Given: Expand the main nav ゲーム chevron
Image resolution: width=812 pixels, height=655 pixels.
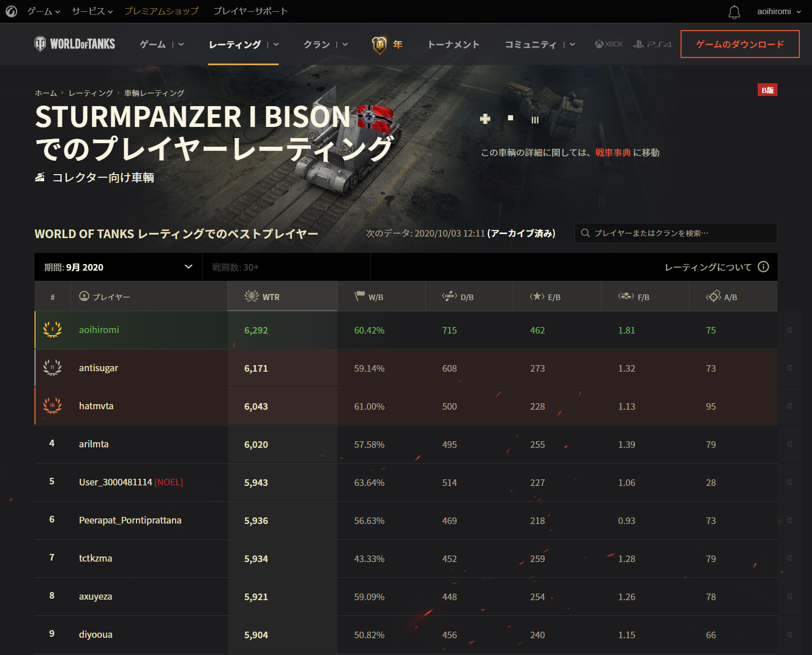Looking at the screenshot, I should click(x=181, y=44).
